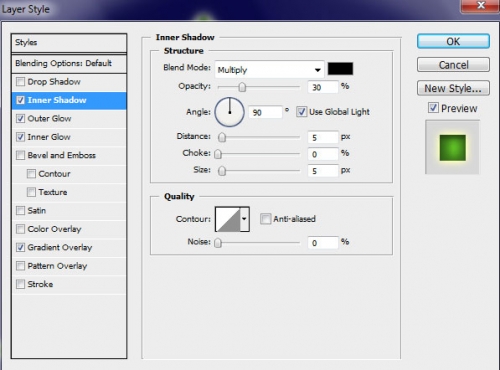
Task: Expand the Contour picker arrow
Action: point(244,219)
